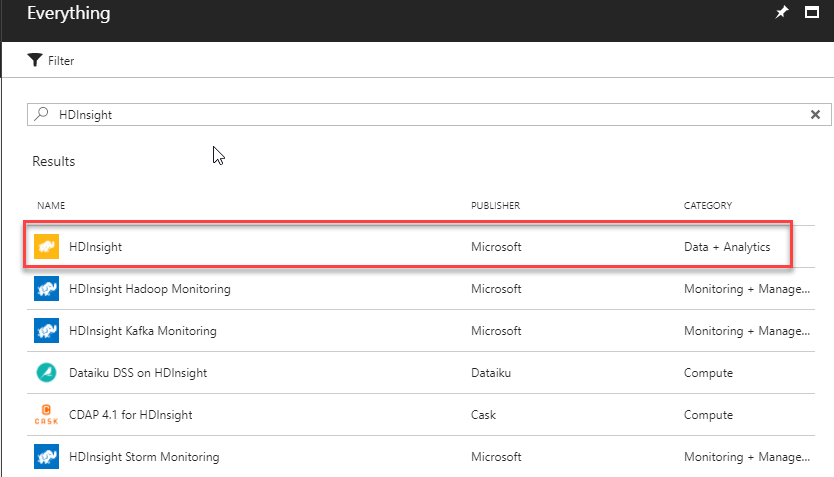The width and height of the screenshot is (834, 477).
Task: Open HDInsight Hadoop Monitoring result
Action: click(x=150, y=289)
